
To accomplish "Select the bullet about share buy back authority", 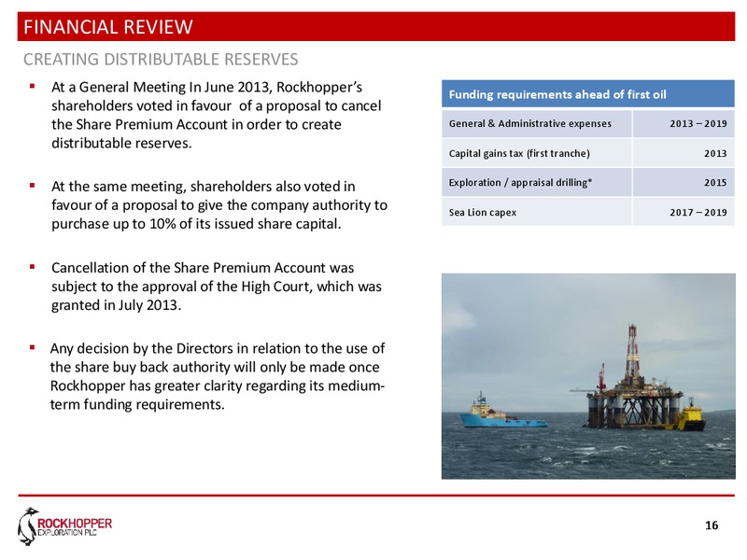I will click(218, 376).
